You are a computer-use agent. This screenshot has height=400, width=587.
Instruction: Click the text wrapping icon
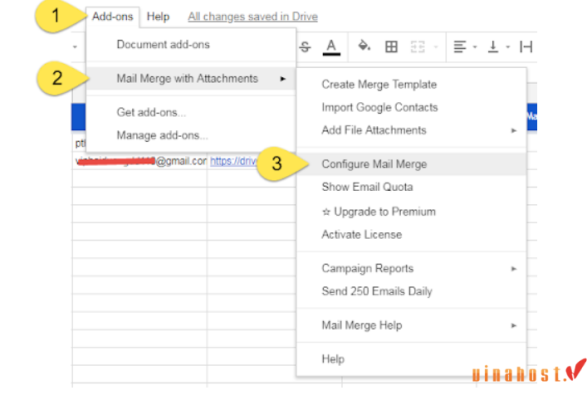[526, 47]
